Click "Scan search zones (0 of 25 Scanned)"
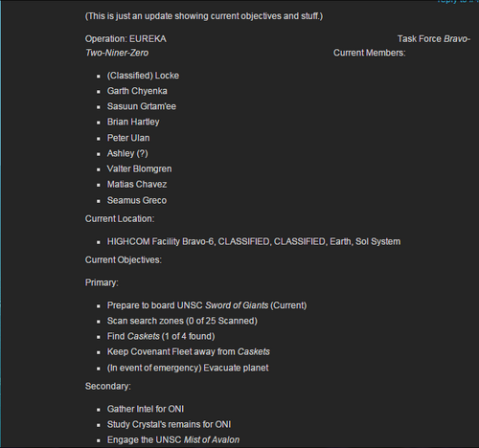 pos(182,321)
